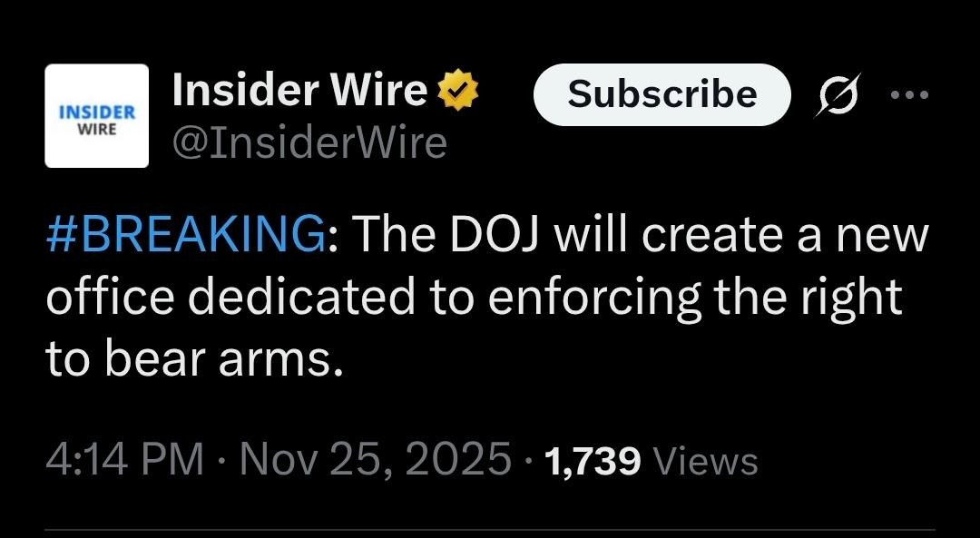This screenshot has height=538, width=980.
Task: Click the 1,739 view count number
Action: (593, 462)
